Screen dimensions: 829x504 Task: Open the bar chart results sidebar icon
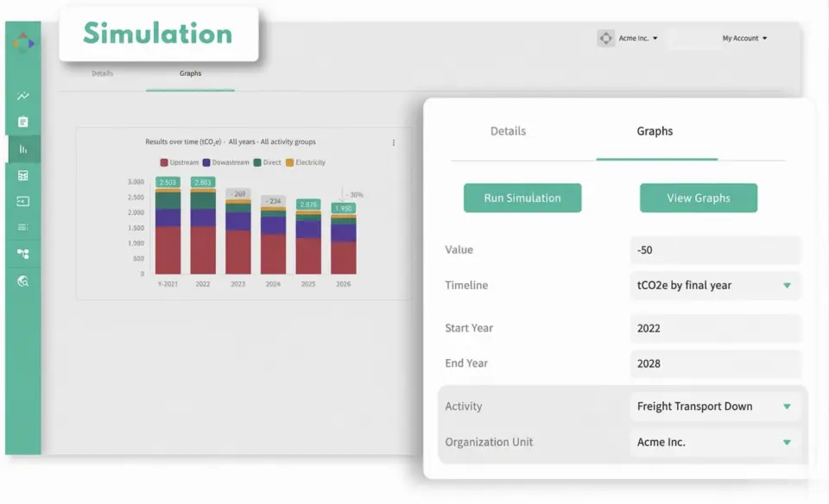[x=22, y=148]
